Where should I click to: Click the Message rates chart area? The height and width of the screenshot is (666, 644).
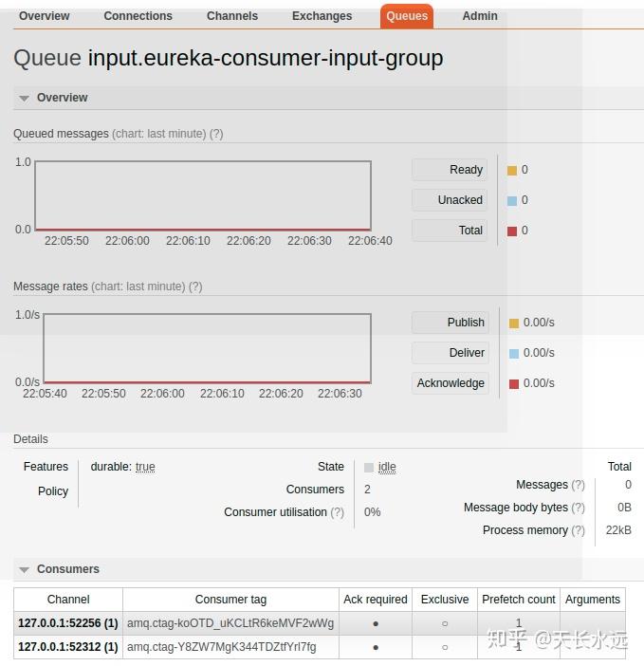pyautogui.click(x=207, y=349)
